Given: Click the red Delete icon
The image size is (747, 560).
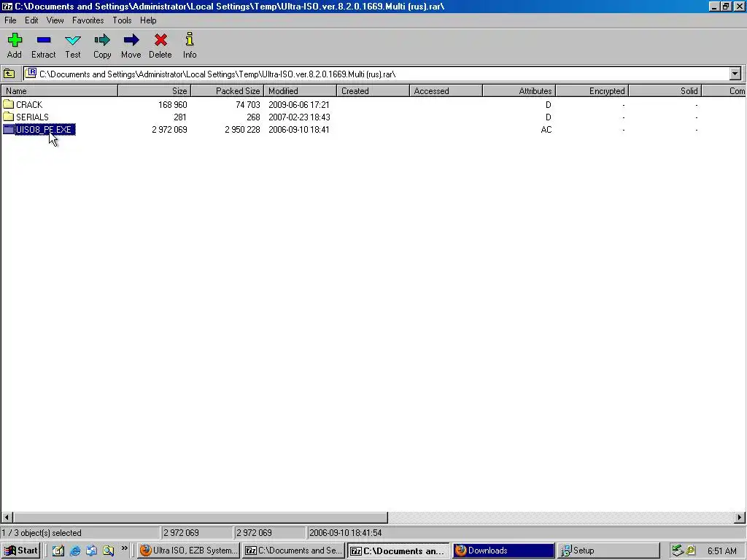Looking at the screenshot, I should 160,40.
